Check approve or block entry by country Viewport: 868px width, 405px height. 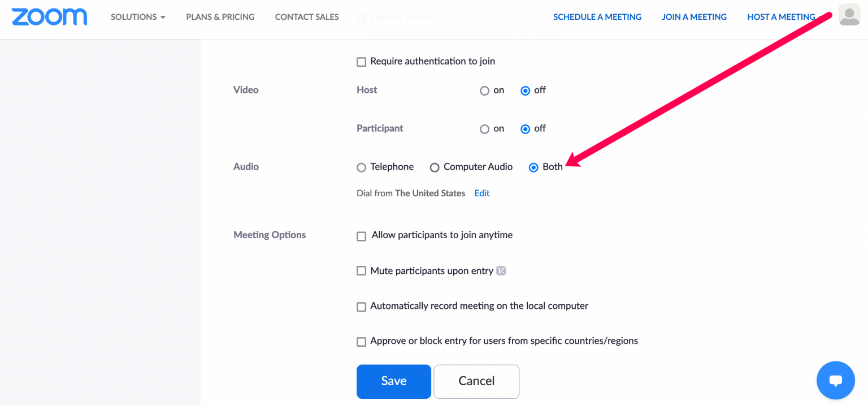[x=361, y=341]
